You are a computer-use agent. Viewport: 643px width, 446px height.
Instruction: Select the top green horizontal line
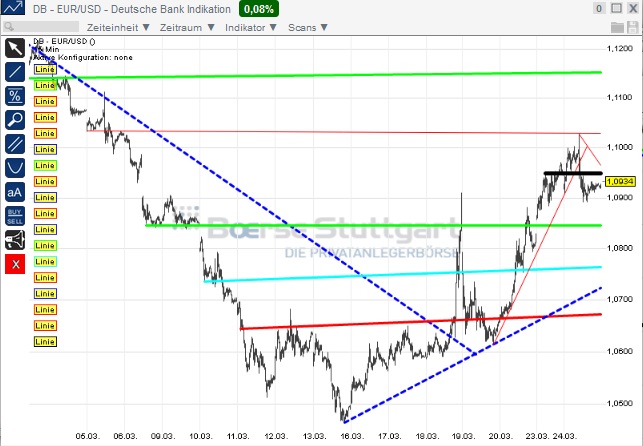click(x=316, y=75)
